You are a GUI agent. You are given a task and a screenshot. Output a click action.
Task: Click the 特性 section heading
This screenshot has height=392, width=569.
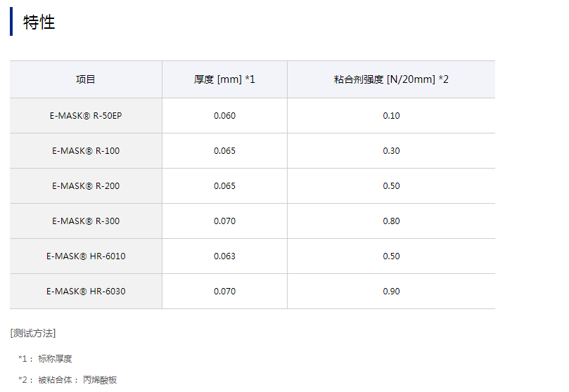[x=39, y=22]
